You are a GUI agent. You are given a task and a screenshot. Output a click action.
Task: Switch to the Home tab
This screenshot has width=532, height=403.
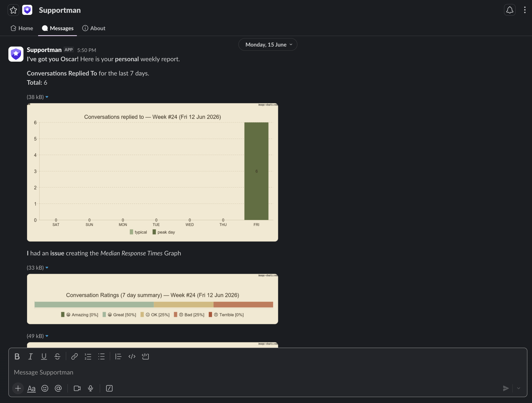point(22,28)
